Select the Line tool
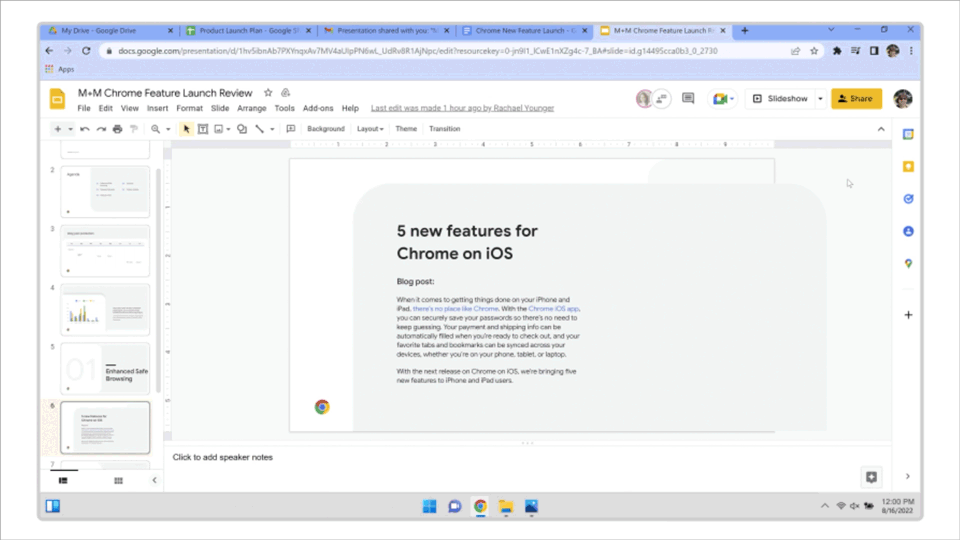This screenshot has width=960, height=540. (x=260, y=129)
